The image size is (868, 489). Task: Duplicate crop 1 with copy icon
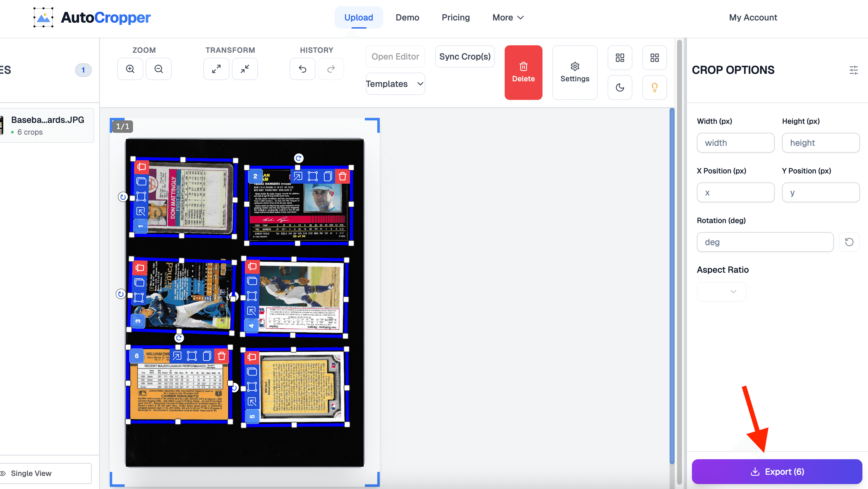click(x=141, y=182)
